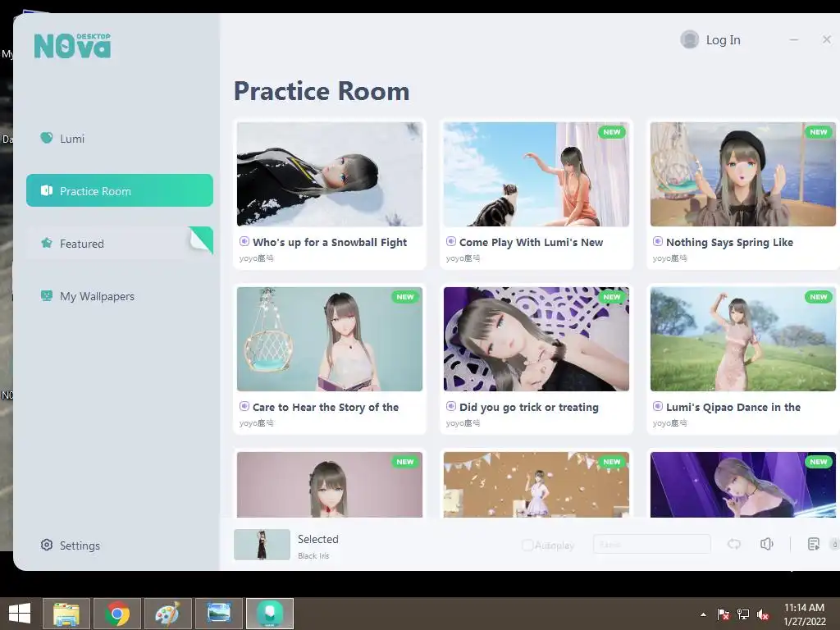Click the network tray icon
840x630 pixels.
[x=743, y=614]
